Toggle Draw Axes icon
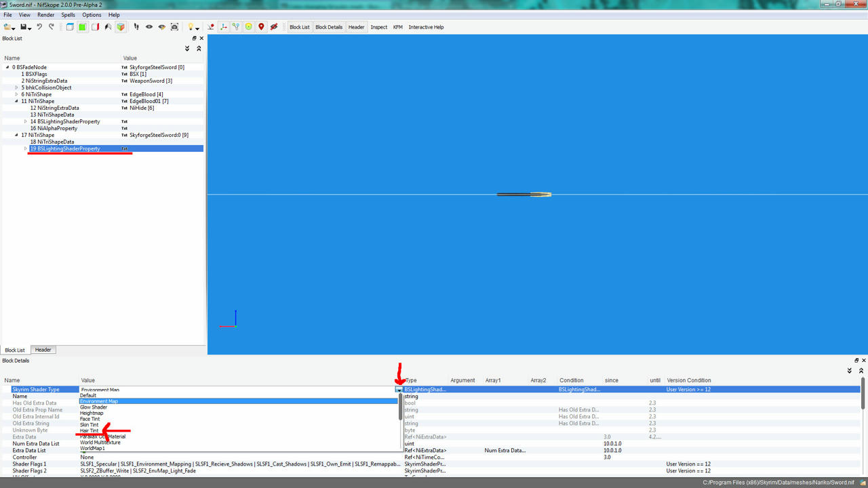 (223, 27)
